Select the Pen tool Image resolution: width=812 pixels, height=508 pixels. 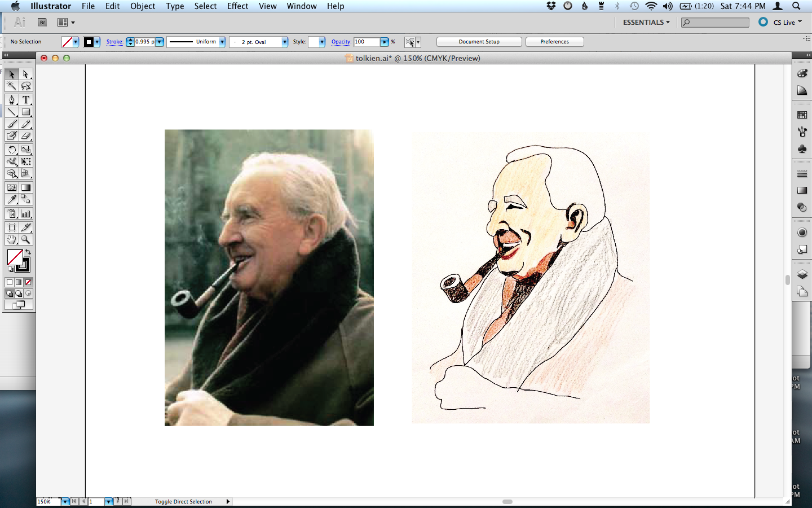click(11, 99)
